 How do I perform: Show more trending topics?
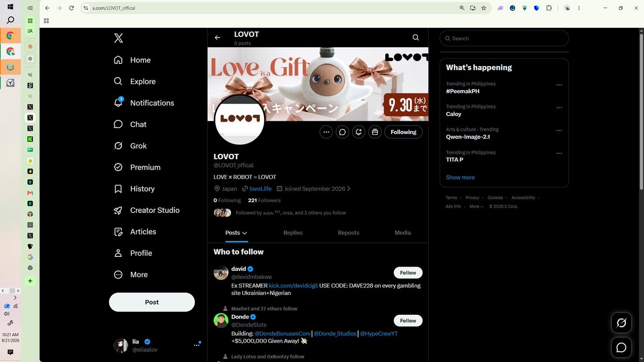(x=460, y=178)
